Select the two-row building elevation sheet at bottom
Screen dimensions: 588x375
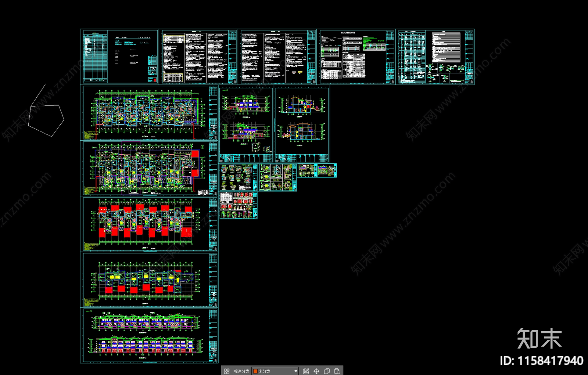tap(149, 335)
